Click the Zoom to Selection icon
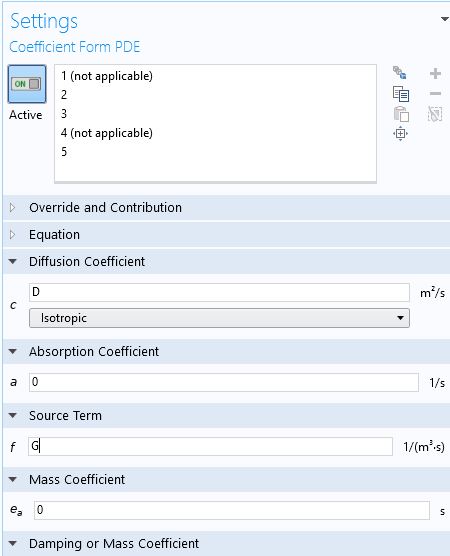This screenshot has height=556, width=450. (x=401, y=134)
